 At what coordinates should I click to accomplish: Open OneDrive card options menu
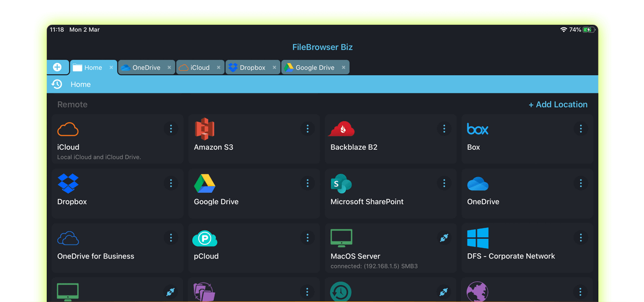[x=581, y=183]
